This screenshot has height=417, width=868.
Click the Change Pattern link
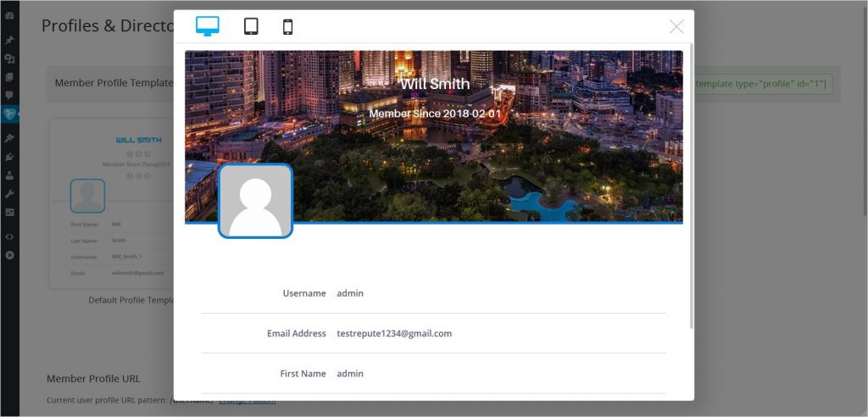click(247, 400)
